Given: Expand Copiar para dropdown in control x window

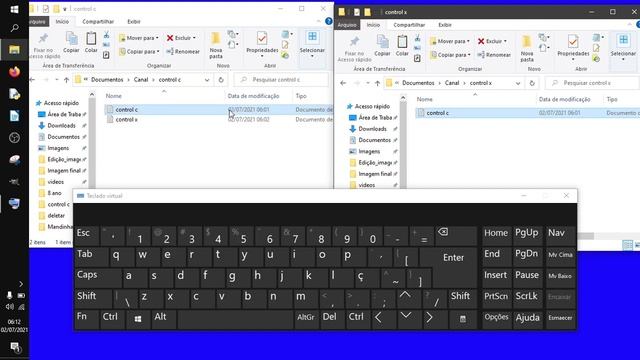Looking at the screenshot, I should pyautogui.click(x=469, y=55).
